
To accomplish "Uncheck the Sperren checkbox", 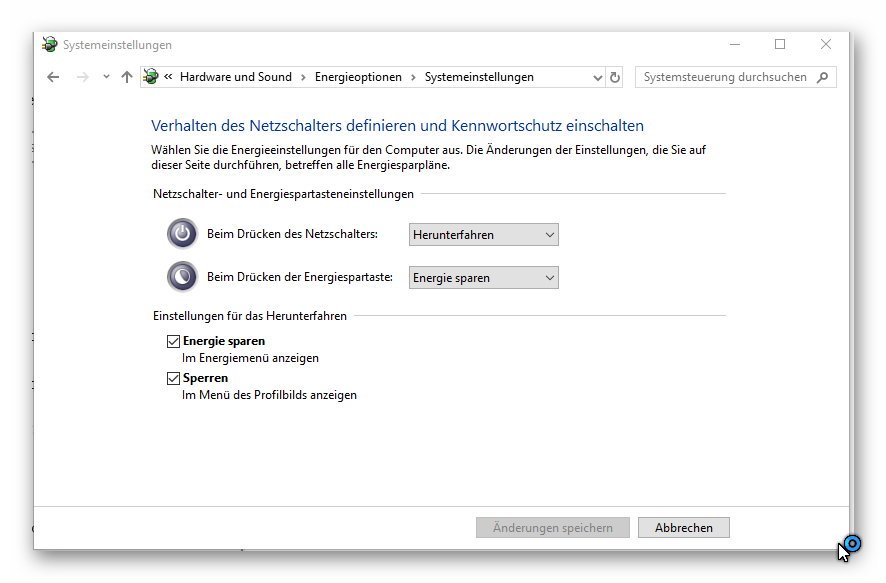I will 173,378.
